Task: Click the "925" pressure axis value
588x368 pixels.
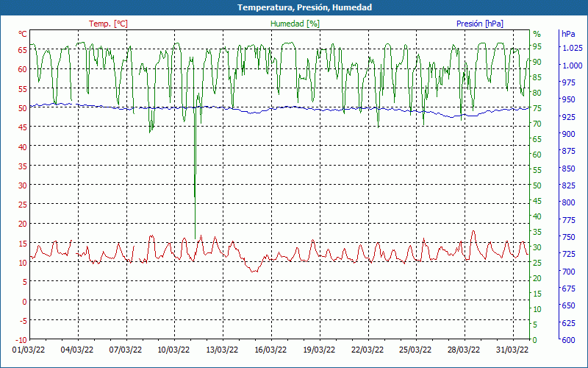Action: coord(568,117)
